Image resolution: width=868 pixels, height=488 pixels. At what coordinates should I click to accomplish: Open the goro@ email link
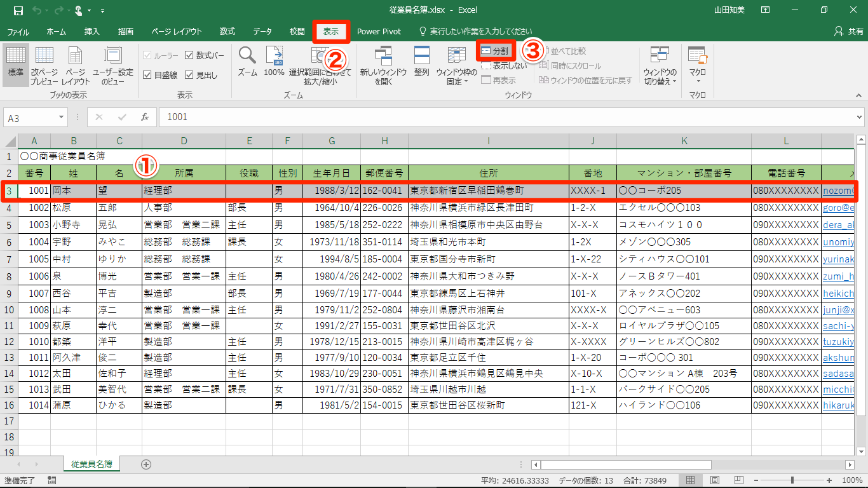coord(837,207)
